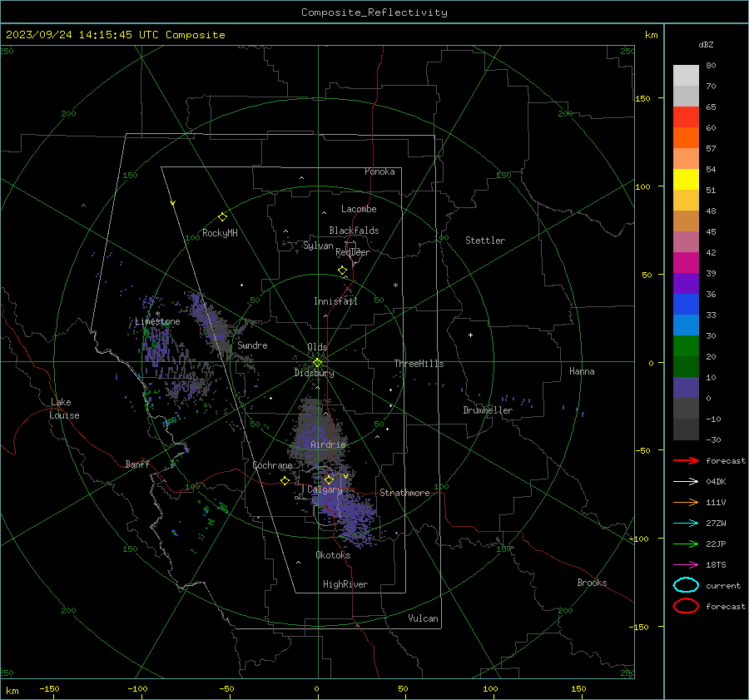Click the Sylvan town label
749x700 pixels.
318,246
